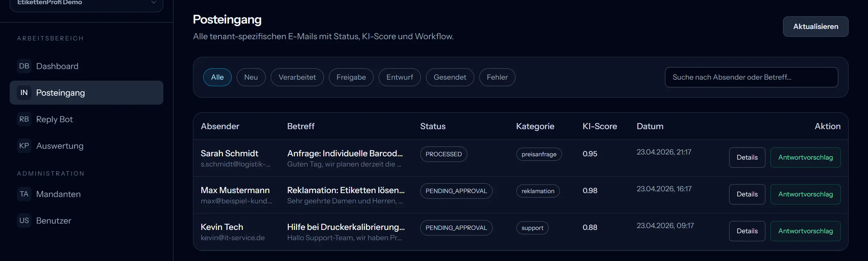
Task: Click the Datum column header
Action: [650, 126]
